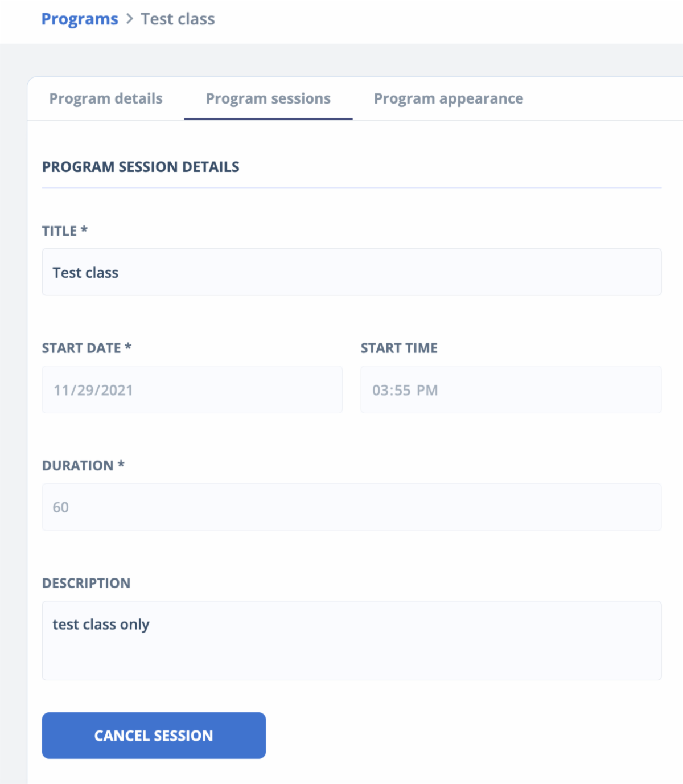Click the 'Program Session Details' section heading
This screenshot has height=784, width=683.
tap(141, 167)
